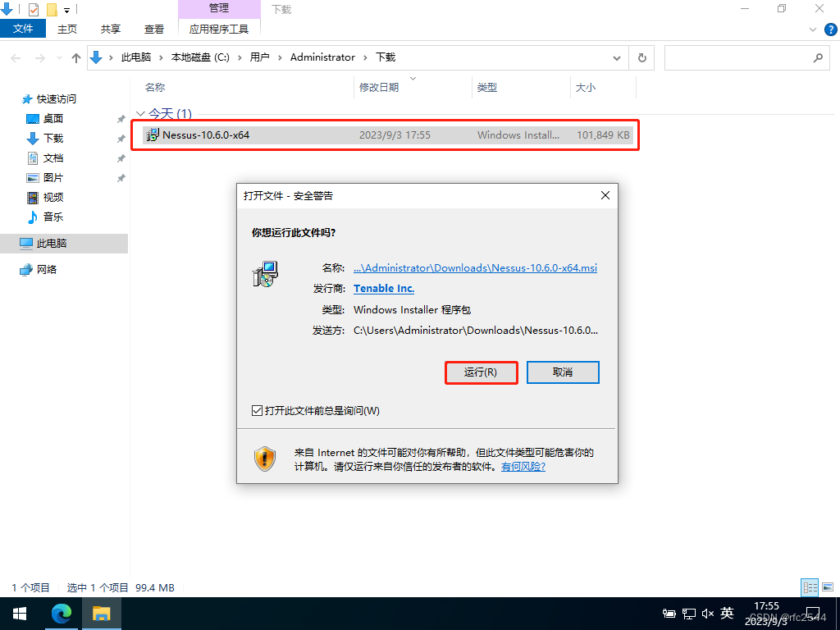Open 文档 in quick access
The width and height of the screenshot is (840, 630).
[53, 158]
